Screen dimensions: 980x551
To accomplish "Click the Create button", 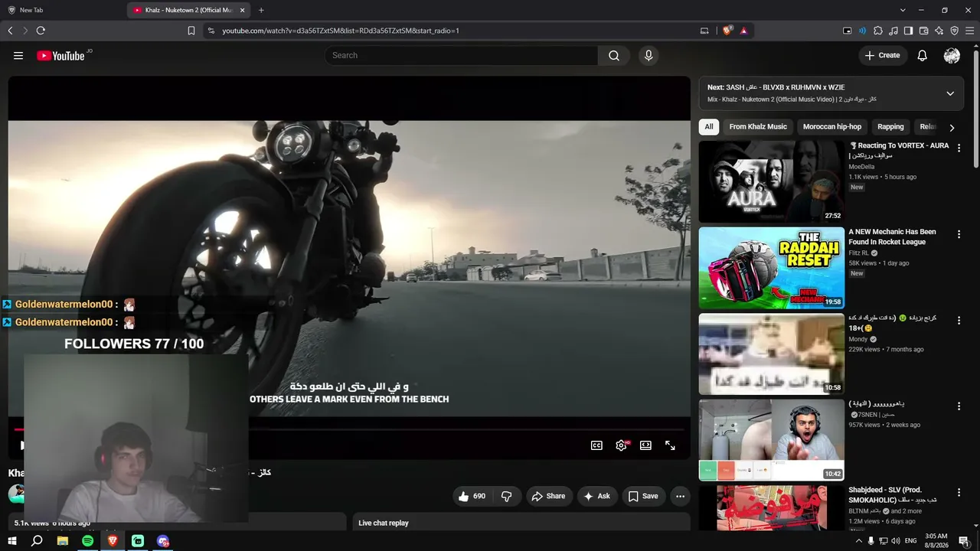I will coord(883,55).
